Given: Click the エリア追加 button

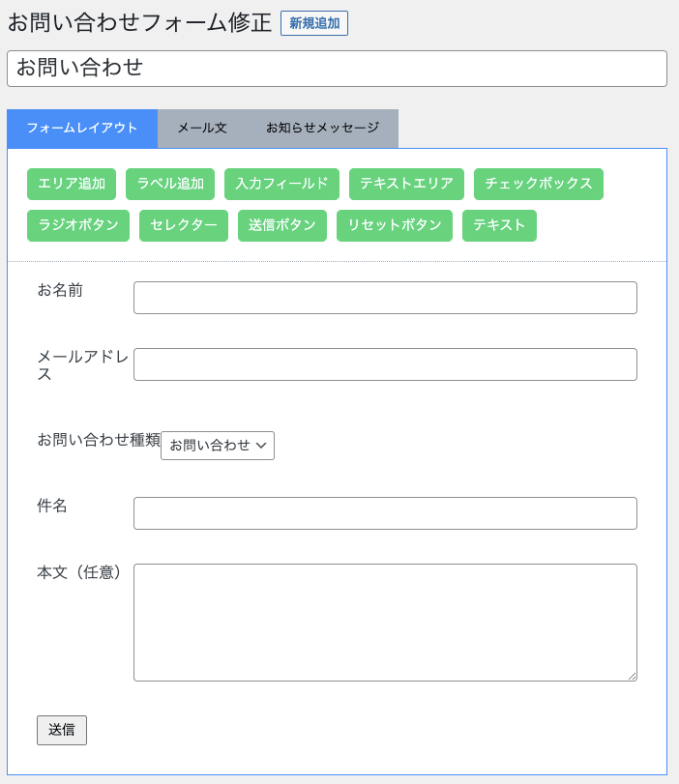Looking at the screenshot, I should [72, 184].
